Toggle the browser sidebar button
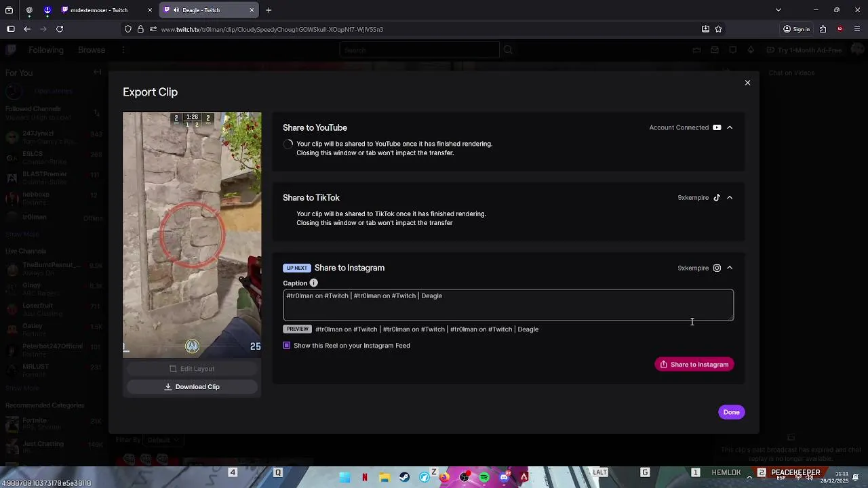This screenshot has width=868, height=488. (11, 29)
